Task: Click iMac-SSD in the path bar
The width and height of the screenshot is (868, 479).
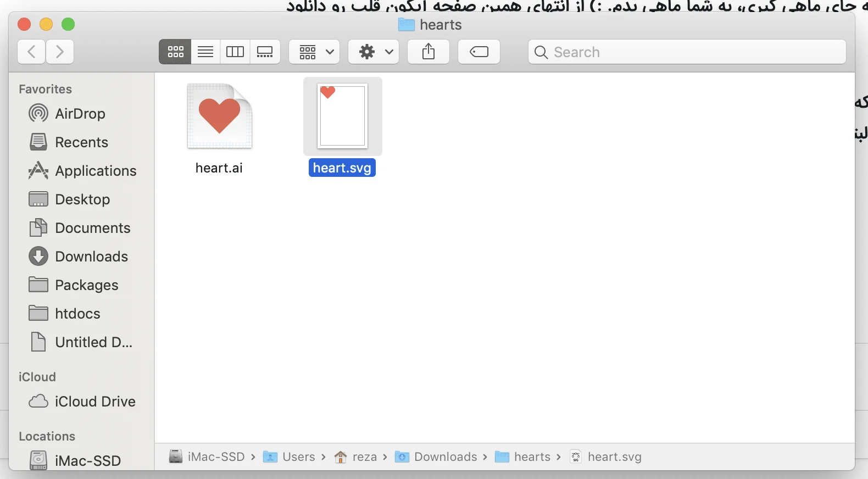Action: click(x=207, y=457)
